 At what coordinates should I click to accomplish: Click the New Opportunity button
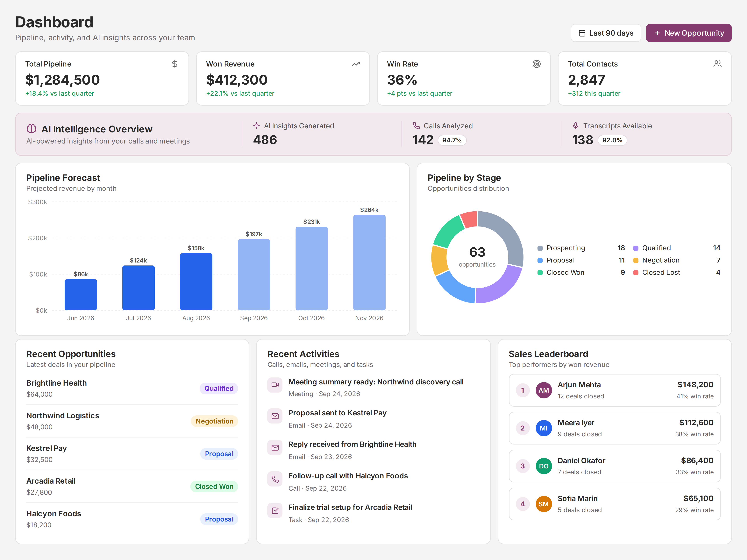point(689,33)
